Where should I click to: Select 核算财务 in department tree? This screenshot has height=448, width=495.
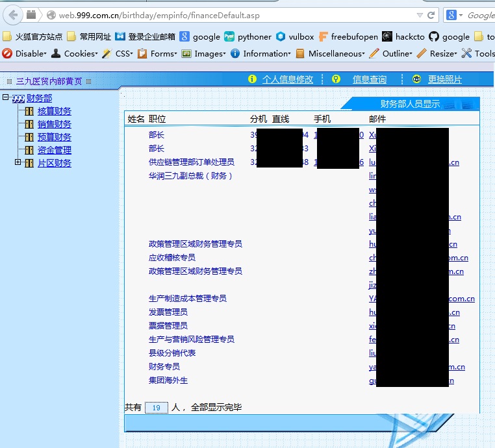[x=55, y=112]
